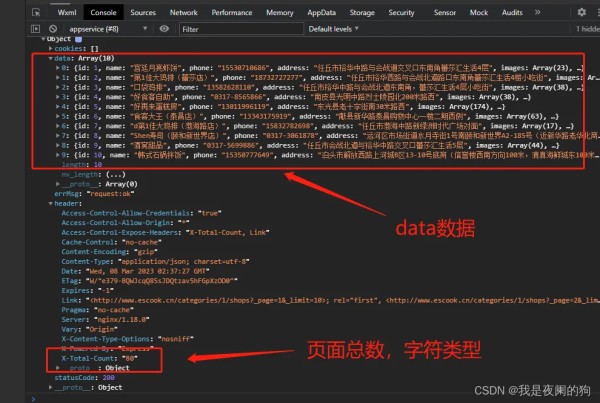Open the Mock tab

[479, 13]
